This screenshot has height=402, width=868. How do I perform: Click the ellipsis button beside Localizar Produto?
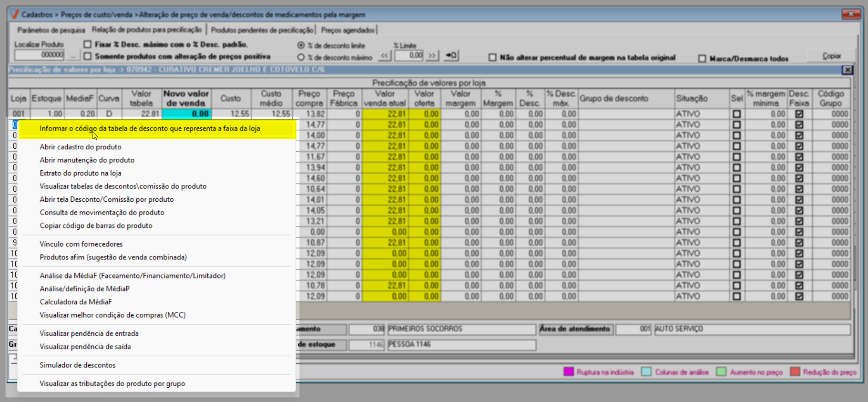coord(72,55)
